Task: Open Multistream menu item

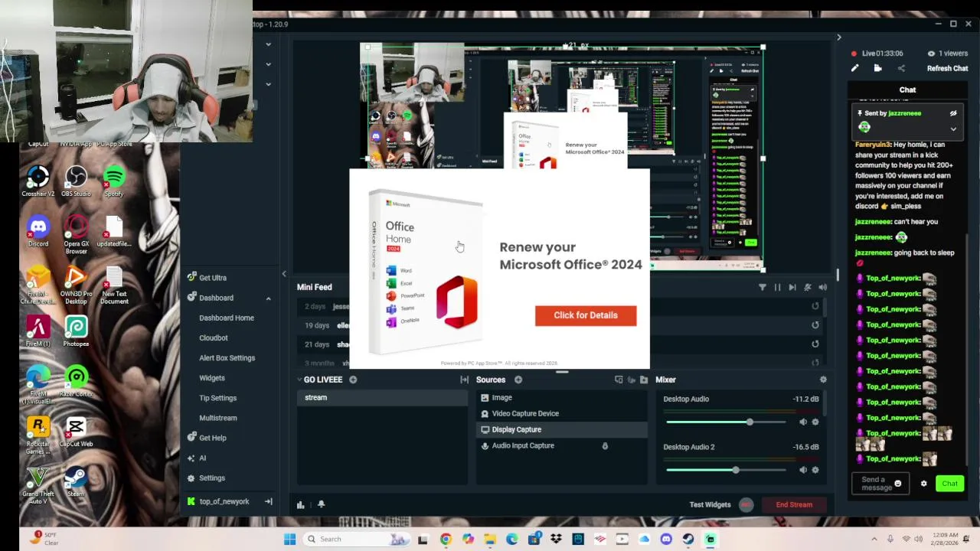Action: tap(218, 418)
